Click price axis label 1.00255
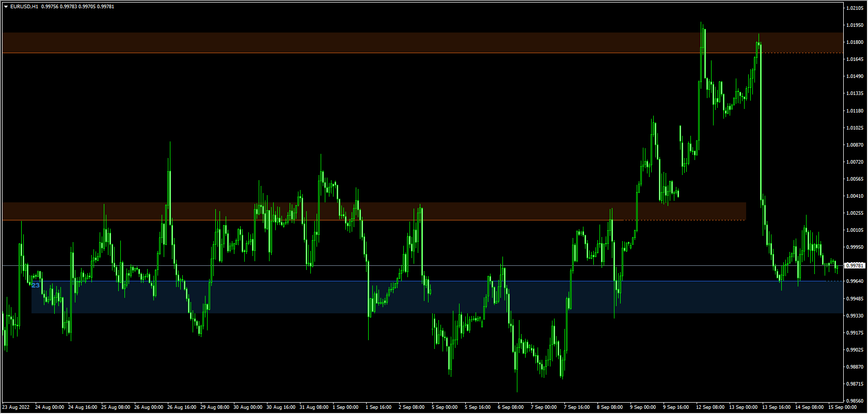Viewport: 868px width, 414px height. (855, 213)
